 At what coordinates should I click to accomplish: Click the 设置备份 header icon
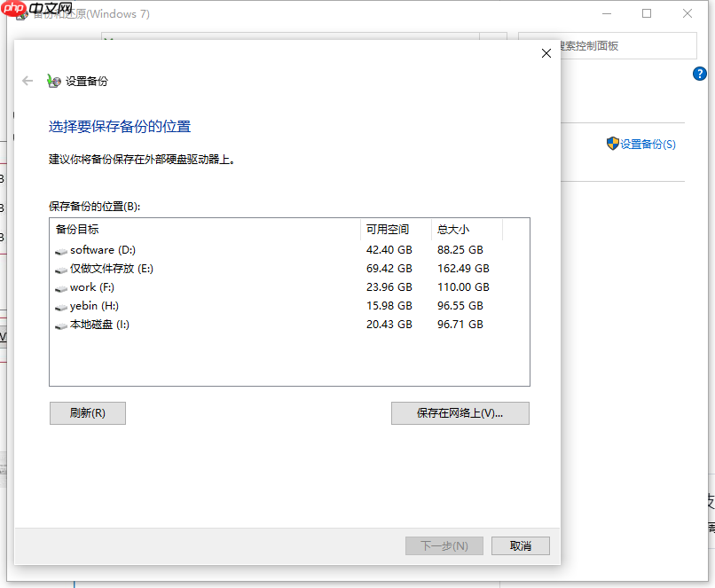point(53,81)
